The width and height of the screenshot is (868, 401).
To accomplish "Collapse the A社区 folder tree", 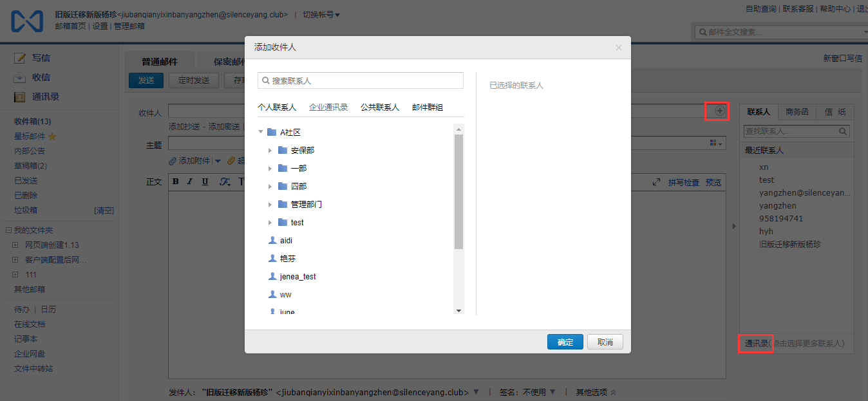I will tap(261, 133).
